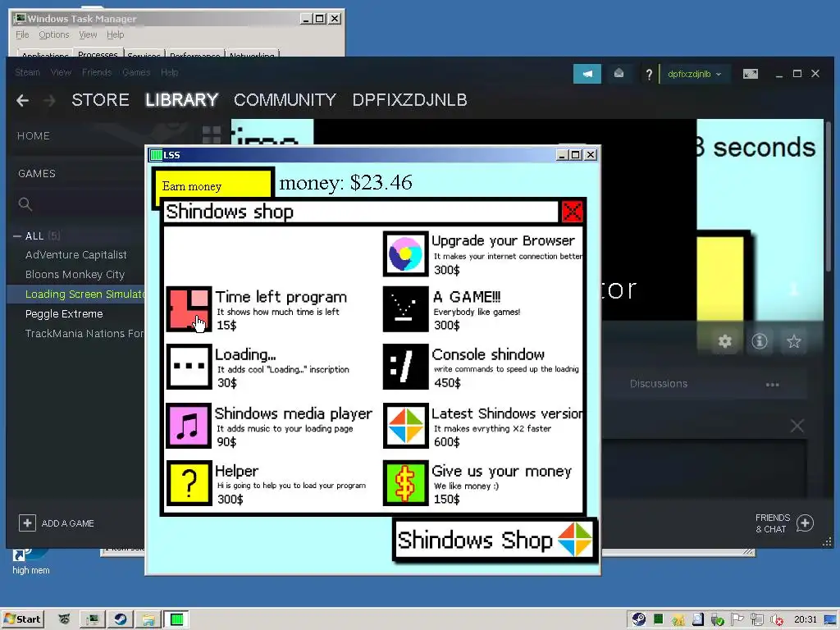Click ADD A GAME button
840x630 pixels.
pos(57,523)
